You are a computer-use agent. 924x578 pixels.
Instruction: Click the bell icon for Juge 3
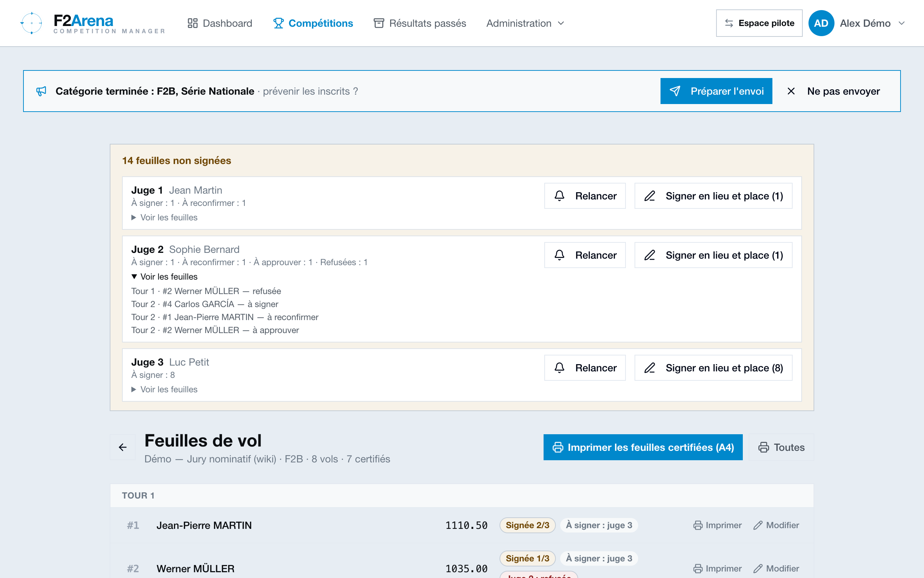559,368
